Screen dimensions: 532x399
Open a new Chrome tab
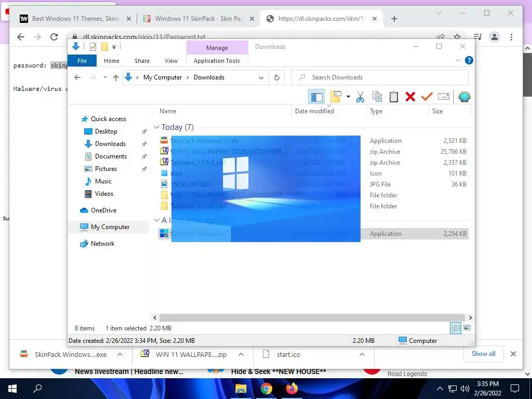pyautogui.click(x=394, y=19)
